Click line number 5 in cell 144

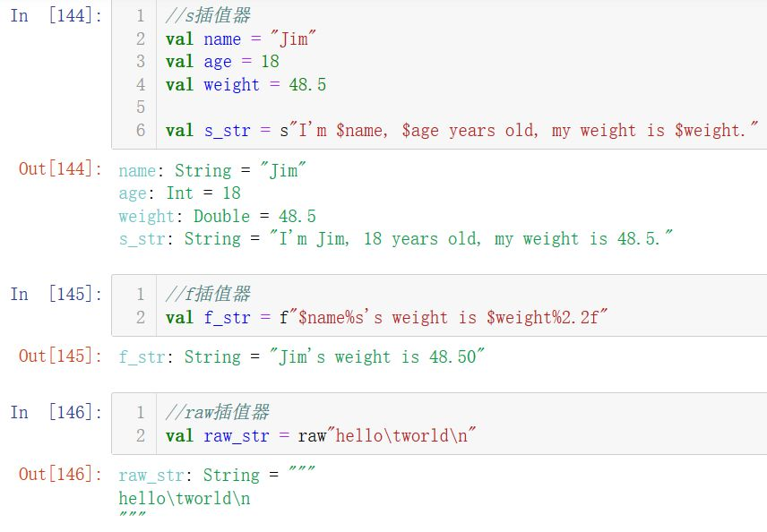(141, 107)
